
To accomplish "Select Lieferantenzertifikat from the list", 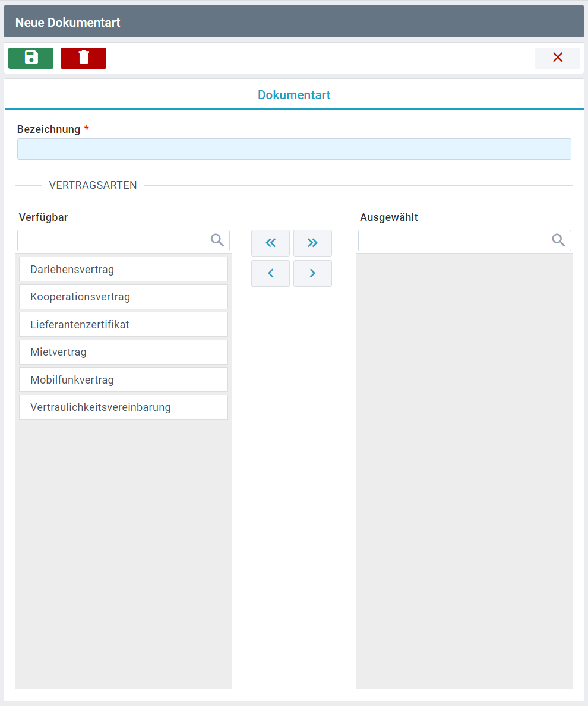I will point(124,324).
